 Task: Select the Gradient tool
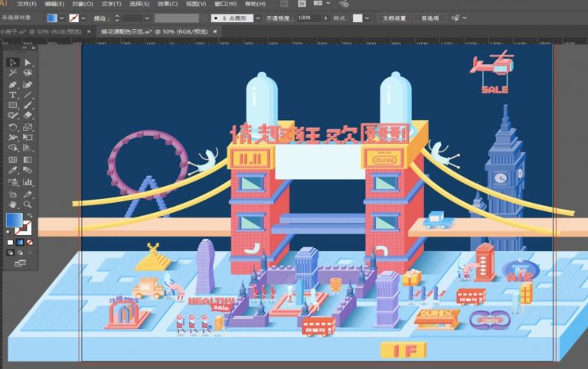click(x=28, y=160)
